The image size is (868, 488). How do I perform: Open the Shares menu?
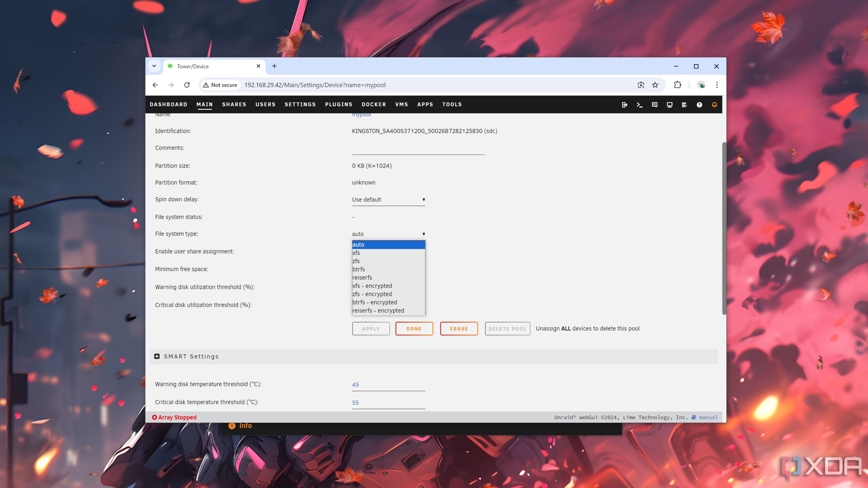(234, 104)
